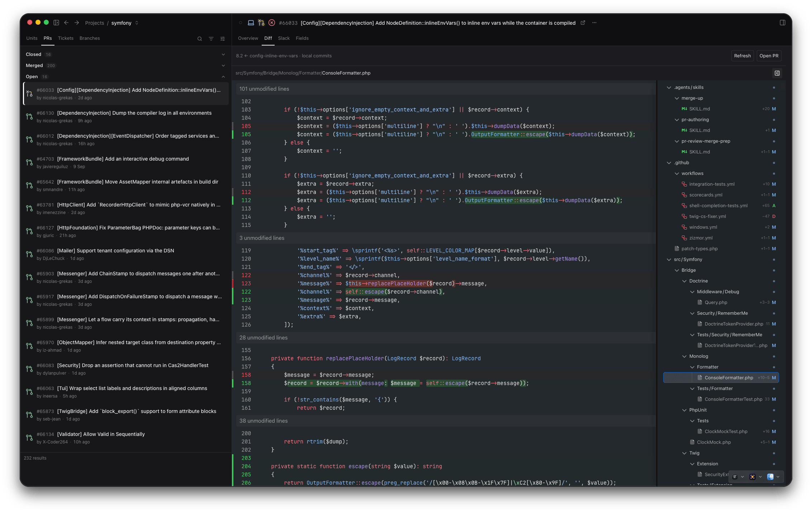Switch to the Tickets tab
Screen dimensions: 812x513
(x=66, y=38)
